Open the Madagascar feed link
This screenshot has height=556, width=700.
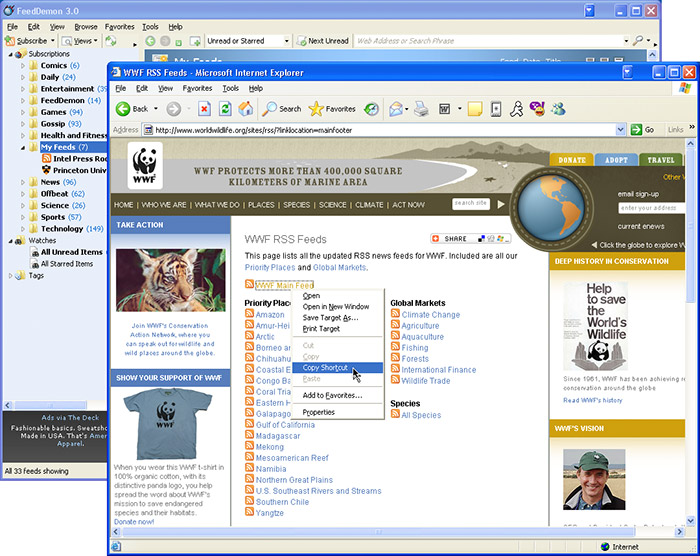[x=278, y=436]
